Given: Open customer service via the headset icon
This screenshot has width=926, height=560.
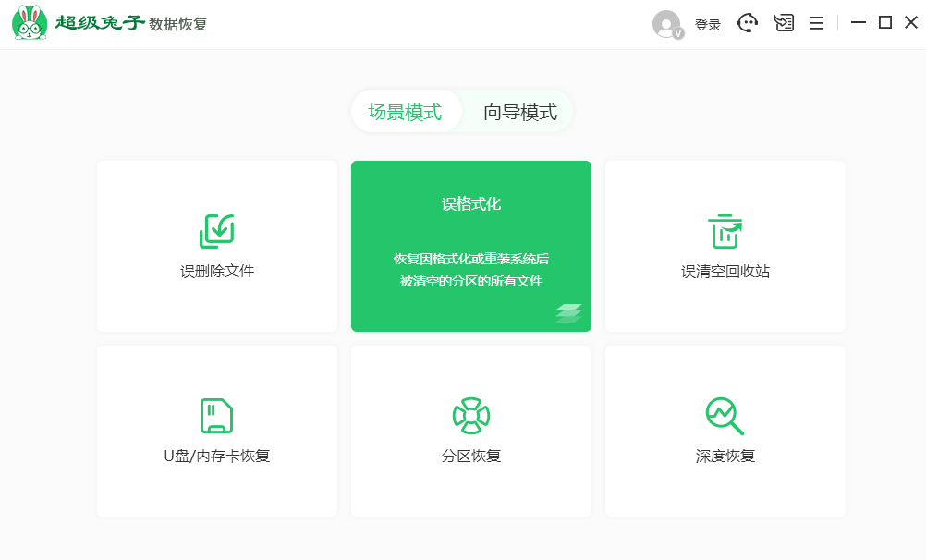Looking at the screenshot, I should 747,22.
